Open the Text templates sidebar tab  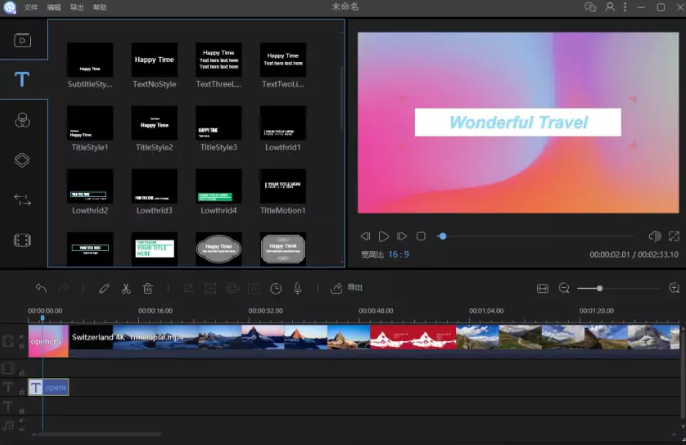[22, 80]
